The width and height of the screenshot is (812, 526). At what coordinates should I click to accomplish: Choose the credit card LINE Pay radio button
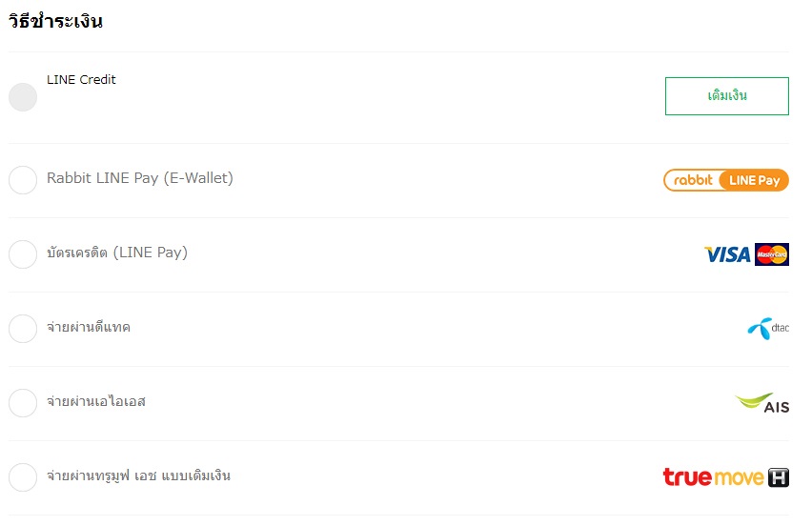tap(23, 254)
